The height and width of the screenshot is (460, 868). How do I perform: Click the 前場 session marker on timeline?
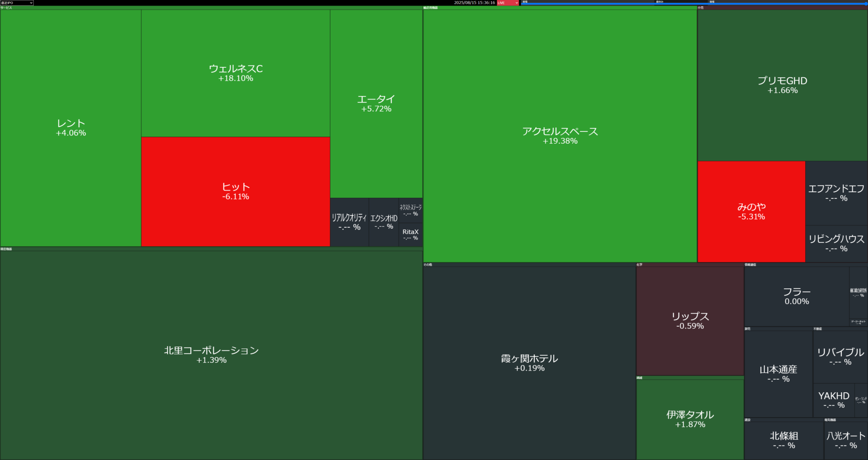(525, 2)
